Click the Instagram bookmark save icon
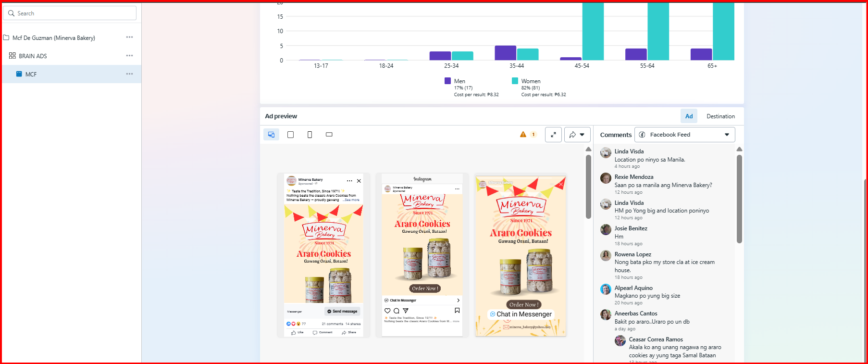Image resolution: width=868 pixels, height=364 pixels. tap(457, 311)
